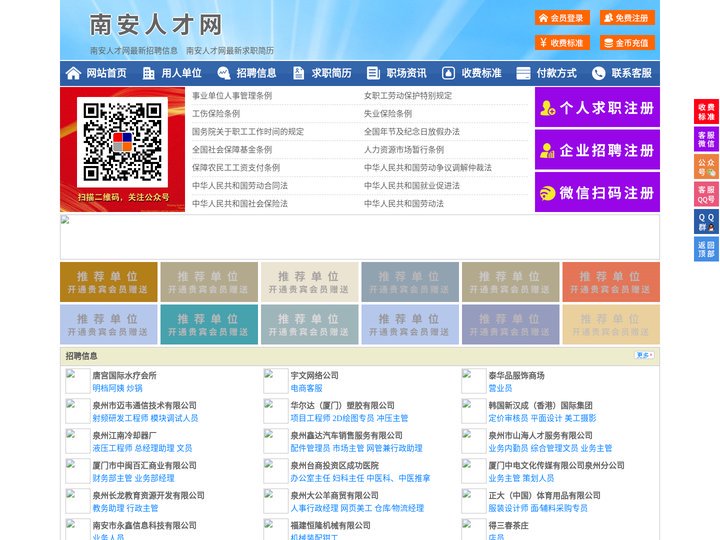Screen dimensions: 720x540
Task: Click 更多 in 招聘信息 header
Action: pos(644,355)
